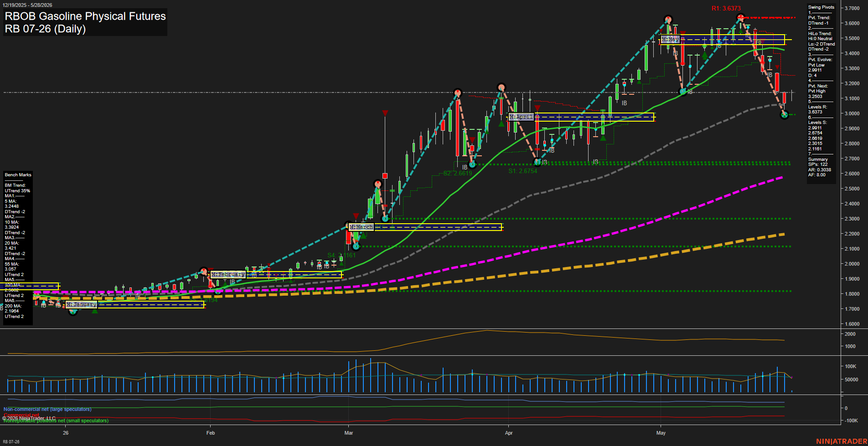
Task: Click the RBOB Gasoline Physical Futures title
Action: point(85,16)
